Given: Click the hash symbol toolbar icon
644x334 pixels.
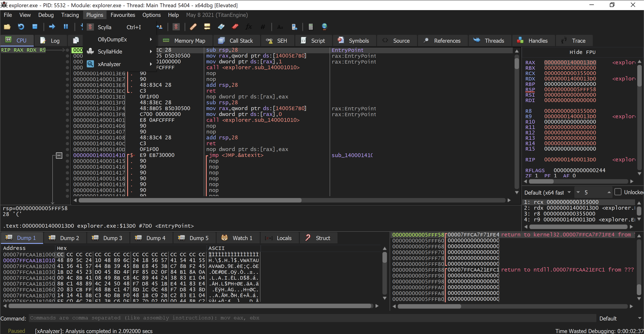Looking at the screenshot, I should 263,27.
